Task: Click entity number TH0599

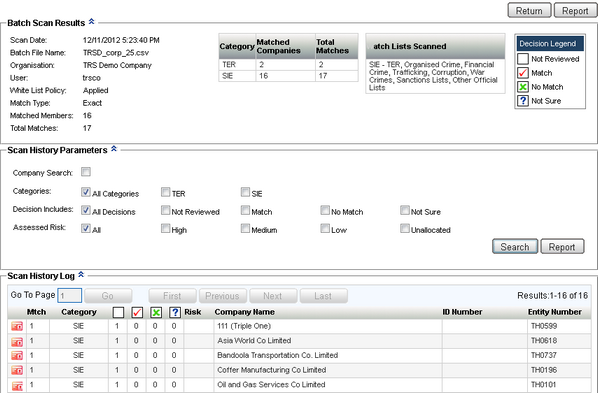Action: click(x=544, y=326)
